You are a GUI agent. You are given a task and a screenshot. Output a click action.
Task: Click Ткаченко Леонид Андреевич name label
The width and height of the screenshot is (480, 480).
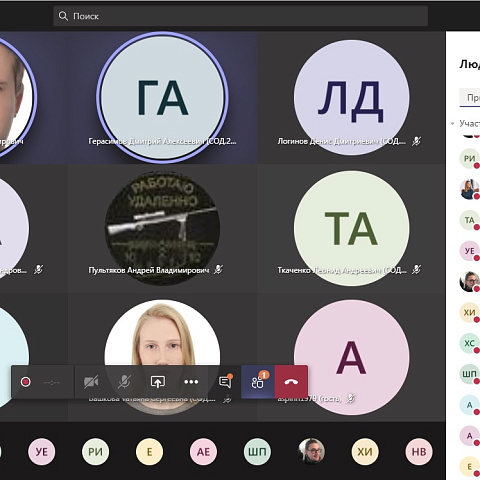(342, 270)
